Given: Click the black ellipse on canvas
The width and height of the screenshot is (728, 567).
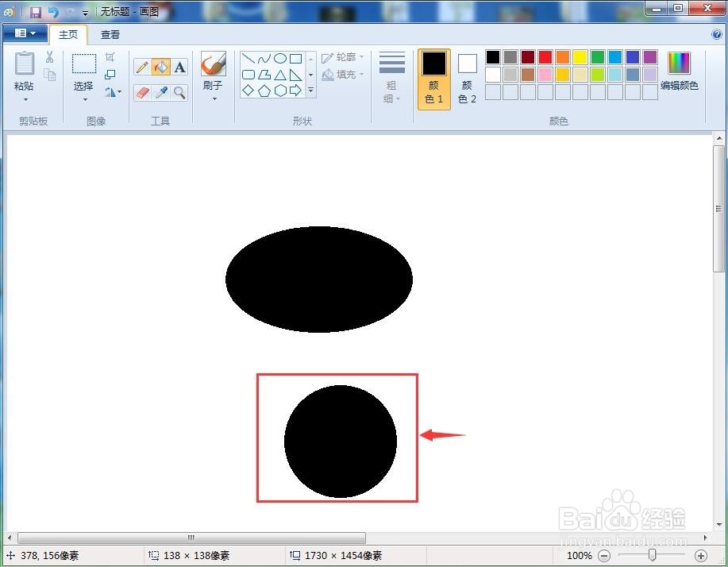Looking at the screenshot, I should pyautogui.click(x=319, y=279).
